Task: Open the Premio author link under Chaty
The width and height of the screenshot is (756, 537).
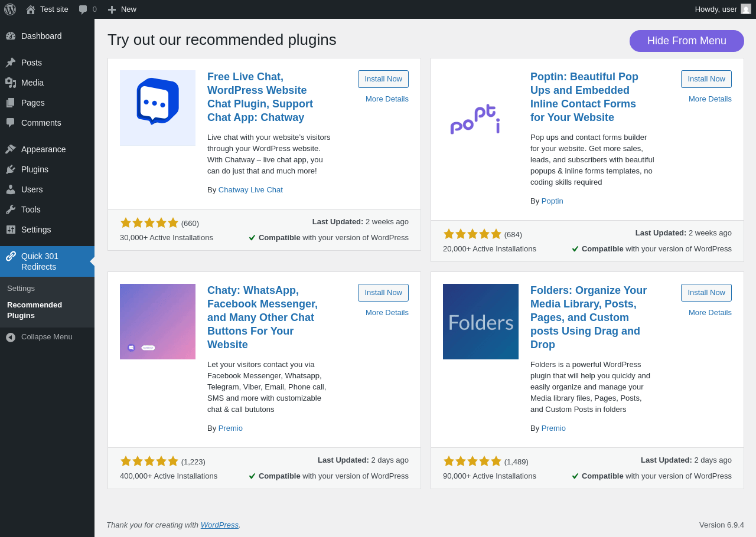Action: click(x=230, y=428)
